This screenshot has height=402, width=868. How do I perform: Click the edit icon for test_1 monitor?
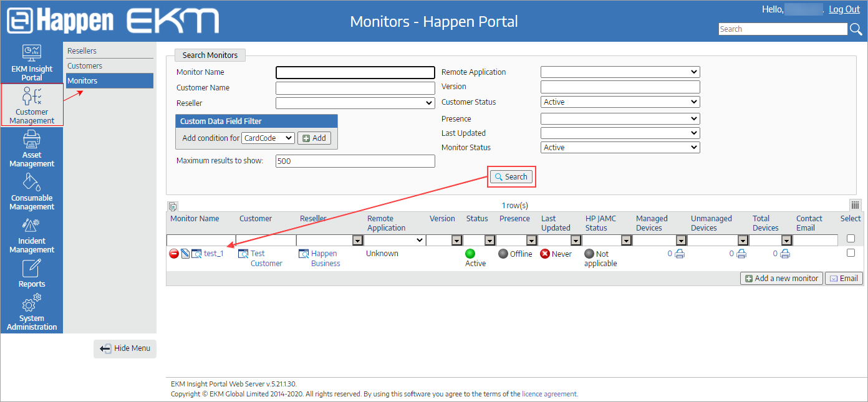[x=185, y=254]
